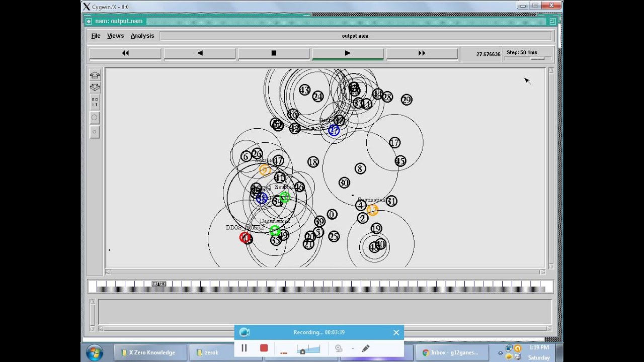Image resolution: width=644 pixels, height=362 pixels.
Task: Select node 24
Action: click(x=318, y=97)
